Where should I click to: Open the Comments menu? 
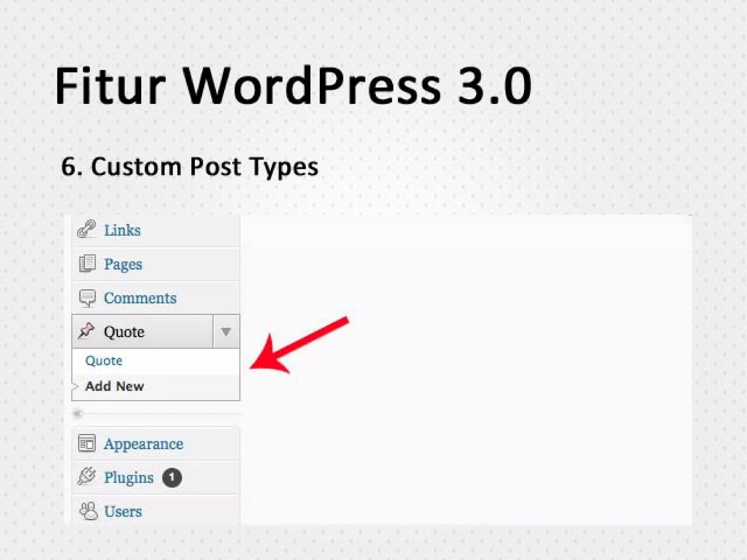[140, 298]
